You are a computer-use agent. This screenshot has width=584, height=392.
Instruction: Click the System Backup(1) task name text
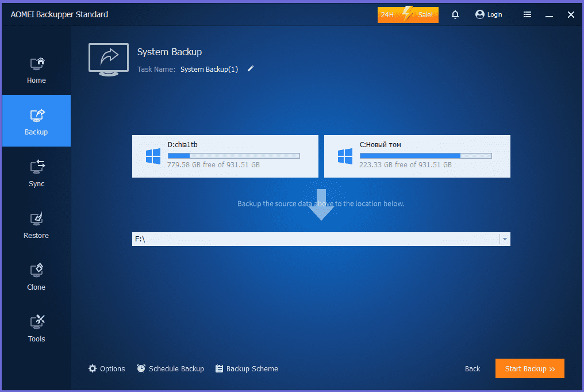tap(209, 69)
